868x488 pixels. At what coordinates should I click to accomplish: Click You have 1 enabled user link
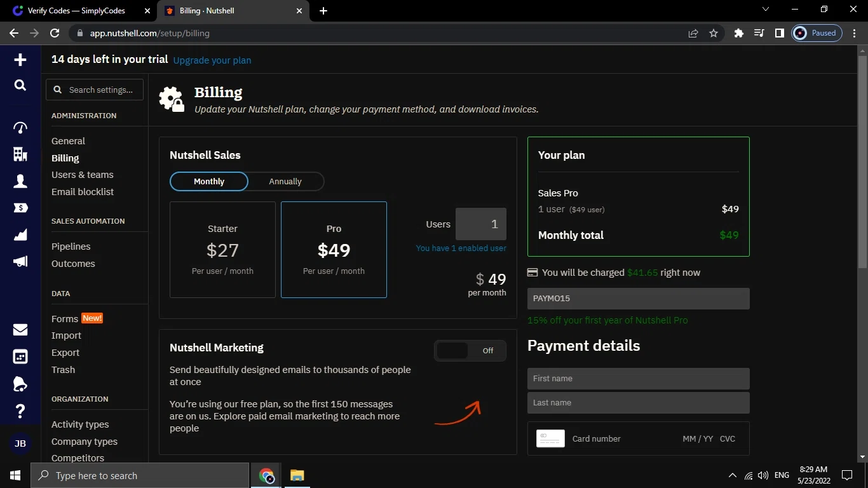coord(461,248)
